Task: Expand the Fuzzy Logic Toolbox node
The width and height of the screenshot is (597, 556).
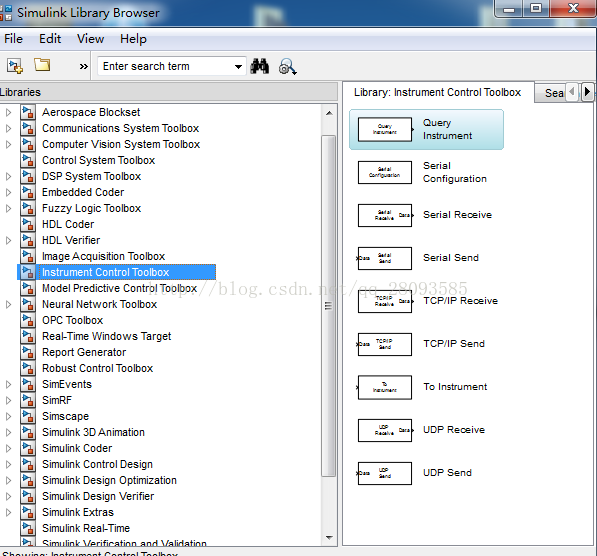Action: pos(8,208)
